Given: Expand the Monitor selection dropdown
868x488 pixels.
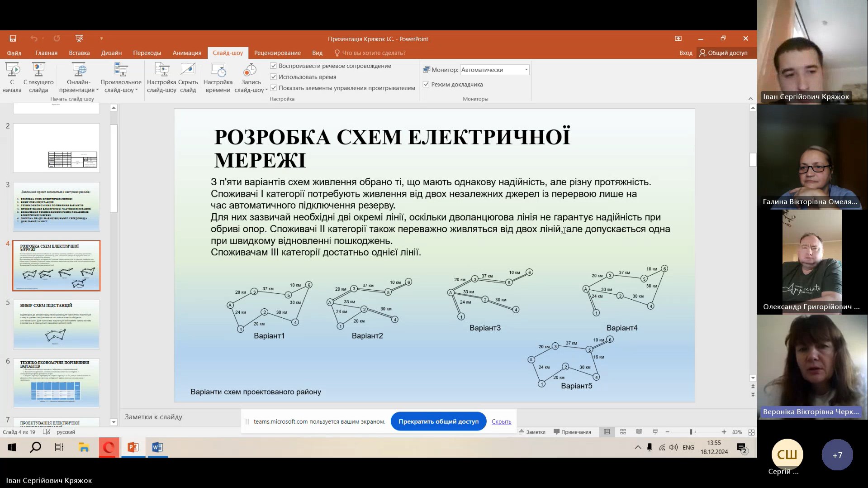Looking at the screenshot, I should click(x=526, y=70).
